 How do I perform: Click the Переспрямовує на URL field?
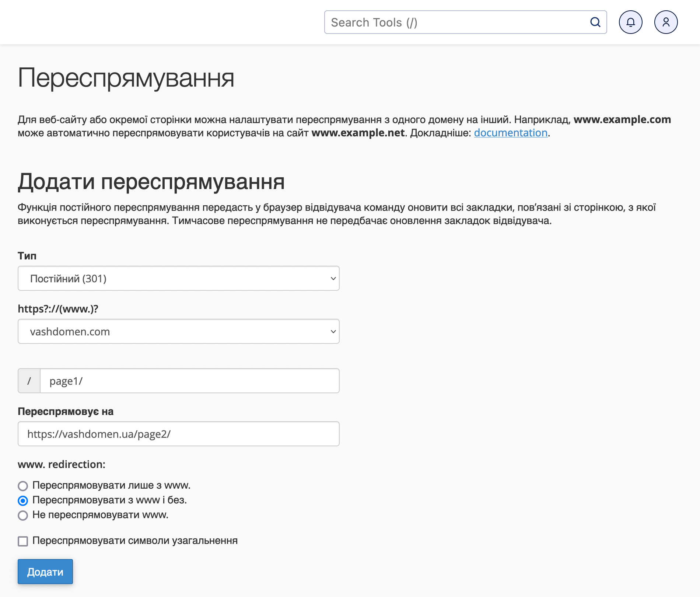179,434
